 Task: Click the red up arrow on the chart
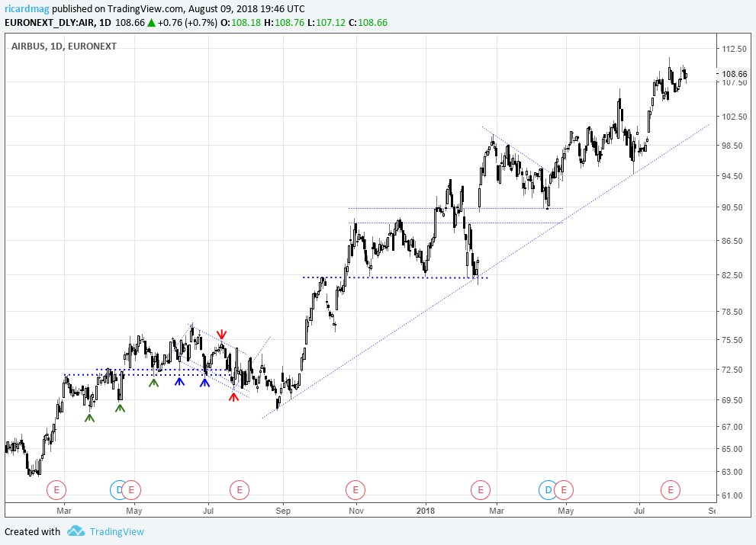click(233, 396)
